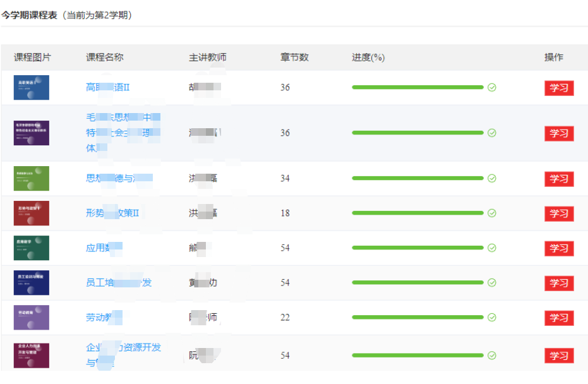Click chapter count 36 in 毛…思想 row
Image resolution: width=588 pixels, height=384 pixels.
(x=285, y=133)
